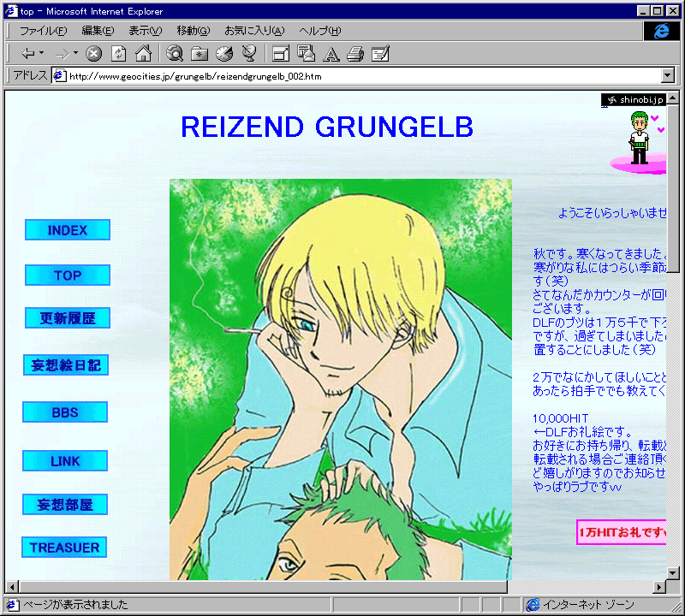
Task: Click the pink 1万HITお礼です button
Action: (622, 532)
